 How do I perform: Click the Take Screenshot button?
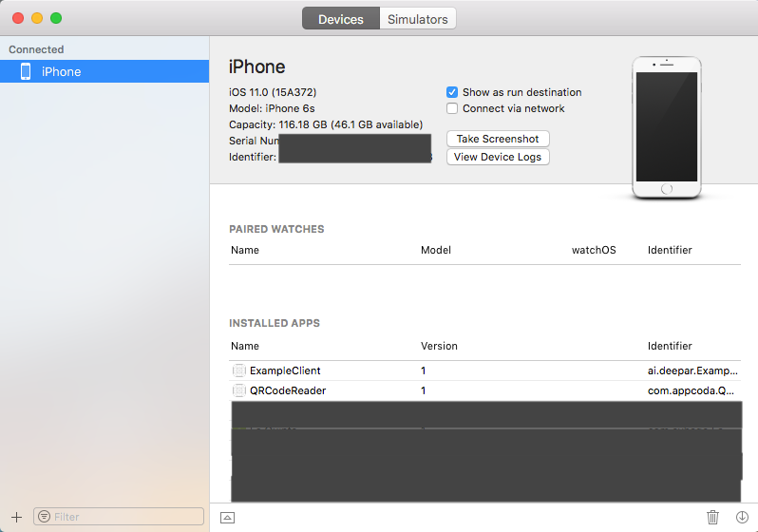click(498, 139)
